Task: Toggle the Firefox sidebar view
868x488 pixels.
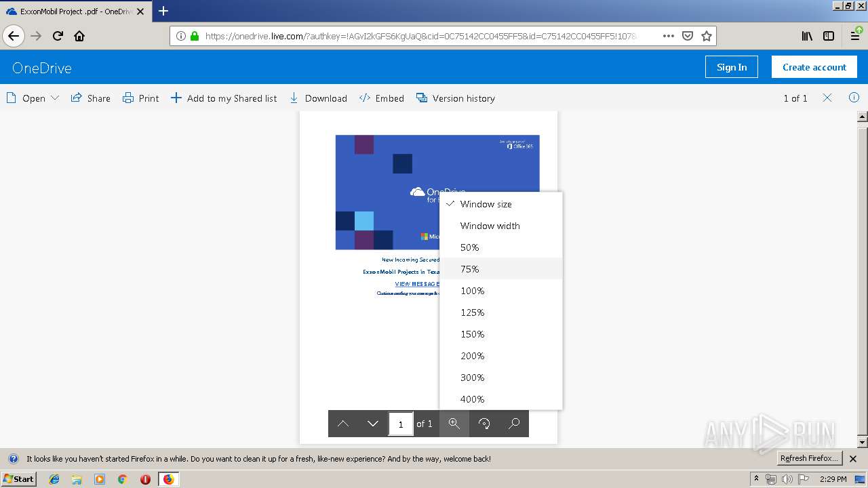Action: pyautogui.click(x=829, y=36)
